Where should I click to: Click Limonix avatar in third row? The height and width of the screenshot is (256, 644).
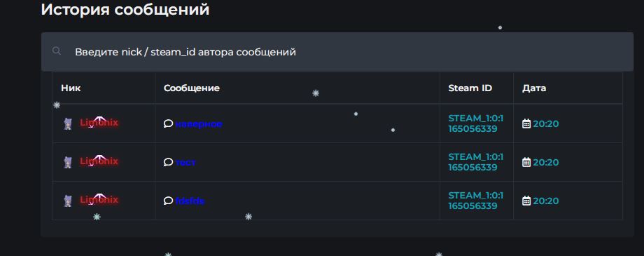point(68,201)
